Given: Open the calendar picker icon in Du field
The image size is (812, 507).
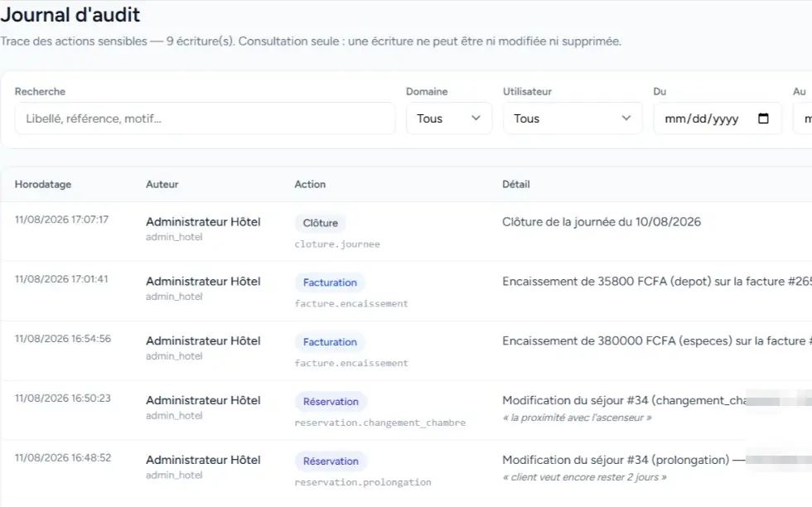Looking at the screenshot, I should (763, 118).
